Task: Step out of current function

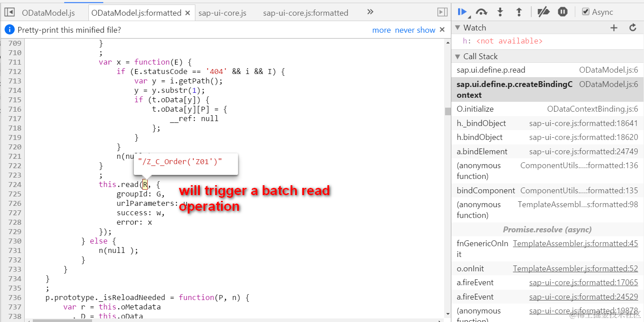Action: tap(519, 12)
